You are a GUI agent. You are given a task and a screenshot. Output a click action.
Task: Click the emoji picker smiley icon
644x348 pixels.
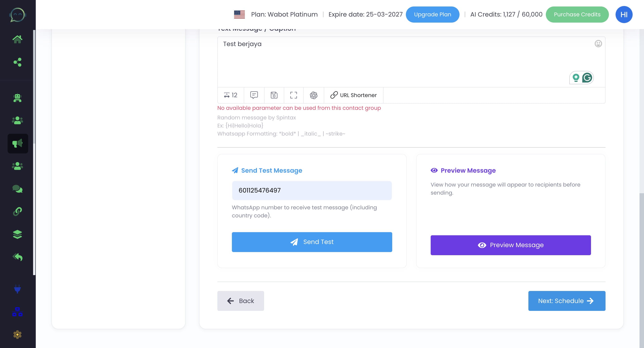click(x=598, y=44)
